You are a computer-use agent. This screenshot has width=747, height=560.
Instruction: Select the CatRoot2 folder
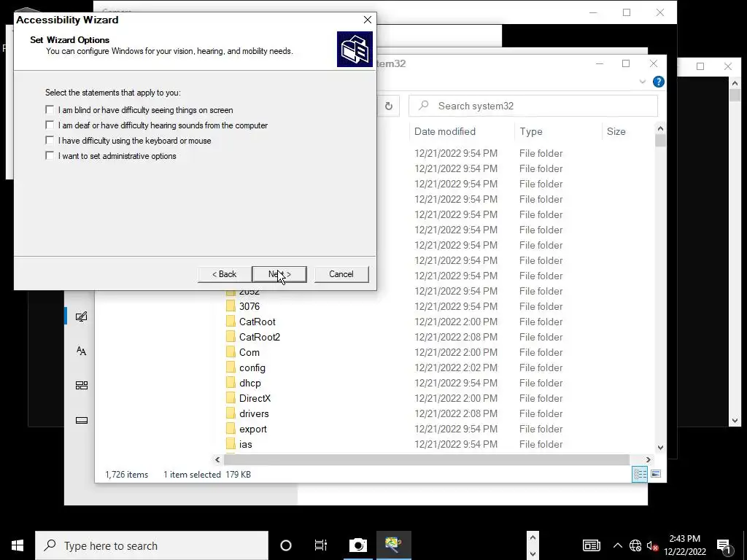260,337
